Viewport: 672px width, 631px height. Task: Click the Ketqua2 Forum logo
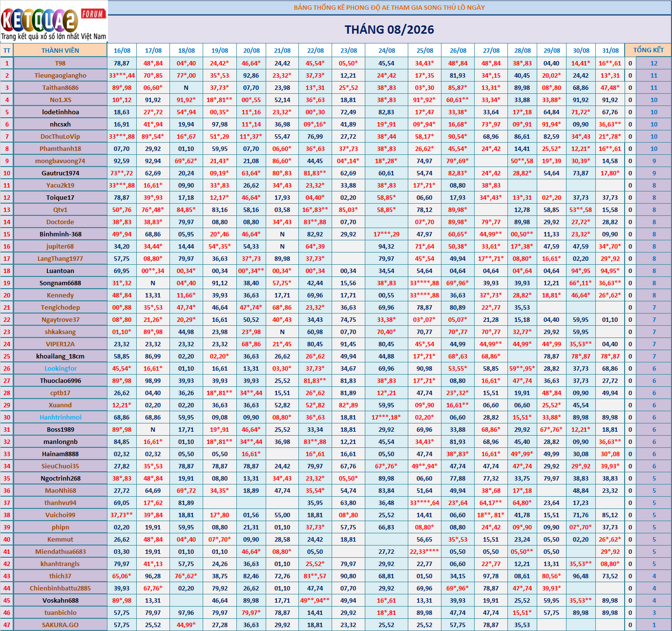point(54,22)
